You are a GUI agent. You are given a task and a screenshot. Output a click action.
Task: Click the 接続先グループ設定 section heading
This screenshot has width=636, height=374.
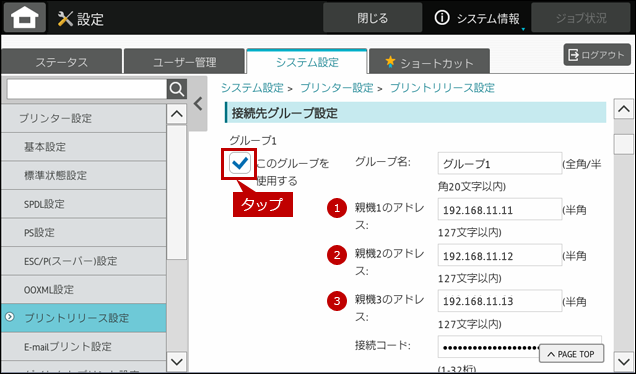click(x=415, y=113)
